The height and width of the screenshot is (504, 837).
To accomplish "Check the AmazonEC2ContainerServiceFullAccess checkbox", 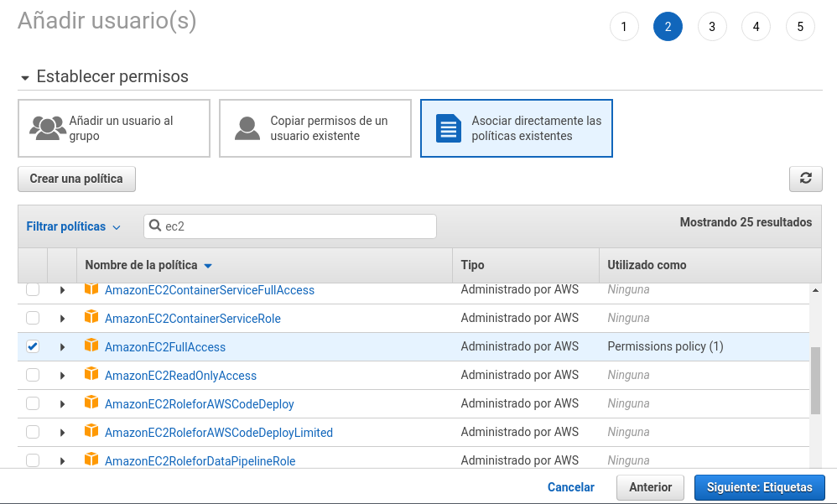I will [33, 289].
